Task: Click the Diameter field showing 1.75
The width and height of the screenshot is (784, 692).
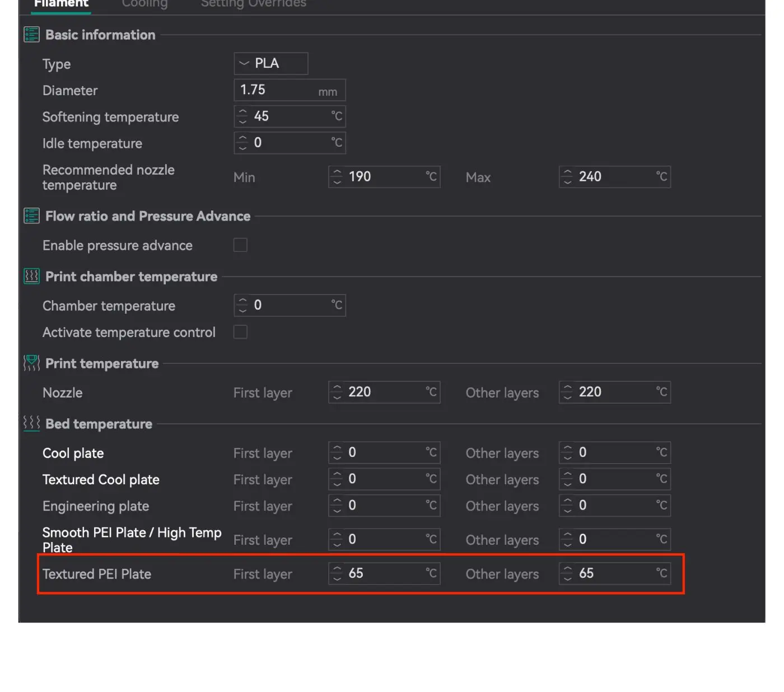Action: [x=290, y=90]
